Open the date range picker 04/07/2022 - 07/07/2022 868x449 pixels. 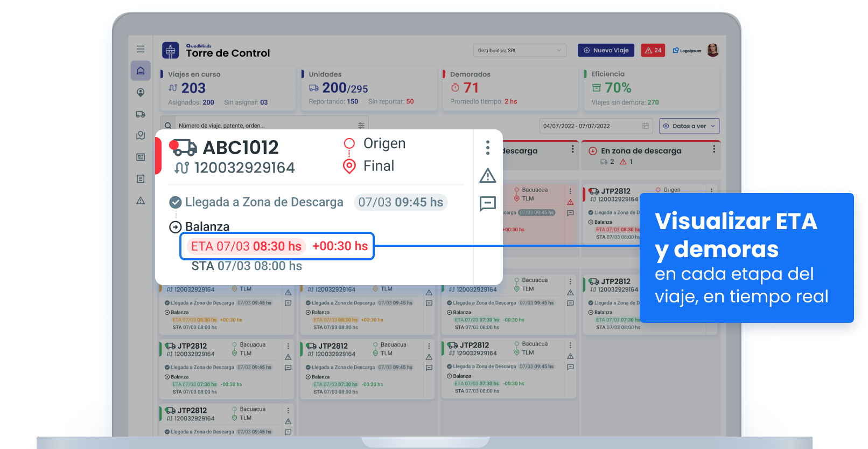596,126
